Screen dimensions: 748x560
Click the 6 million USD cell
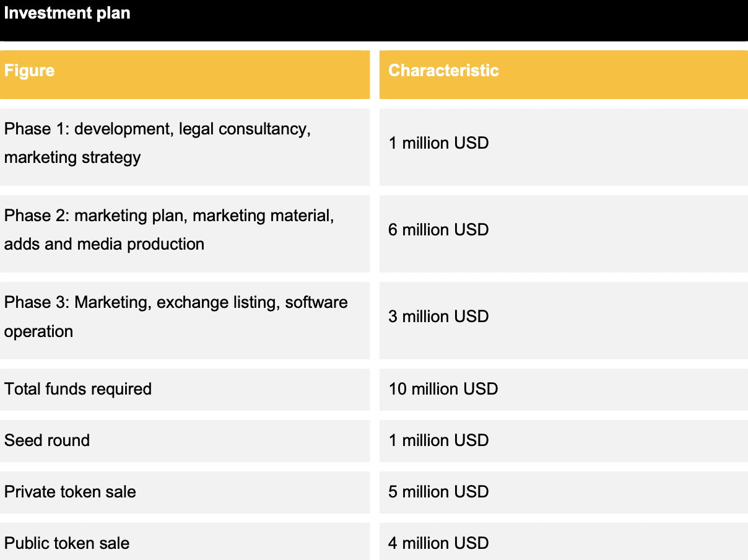(563, 234)
